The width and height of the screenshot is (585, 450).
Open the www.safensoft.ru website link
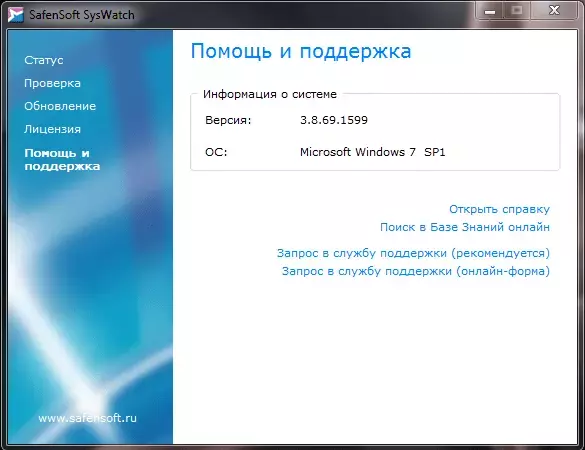tap(87, 418)
